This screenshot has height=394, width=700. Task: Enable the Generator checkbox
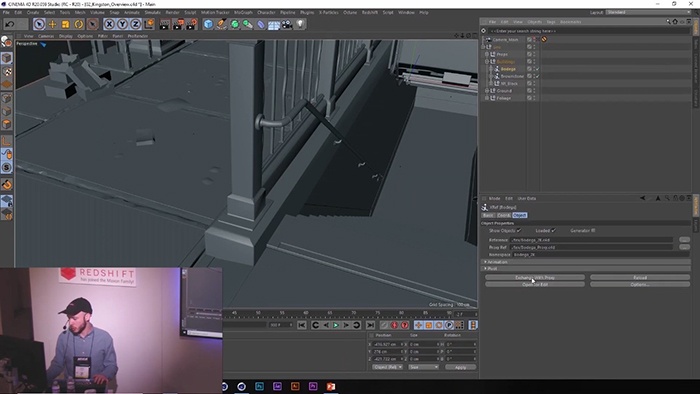(593, 231)
